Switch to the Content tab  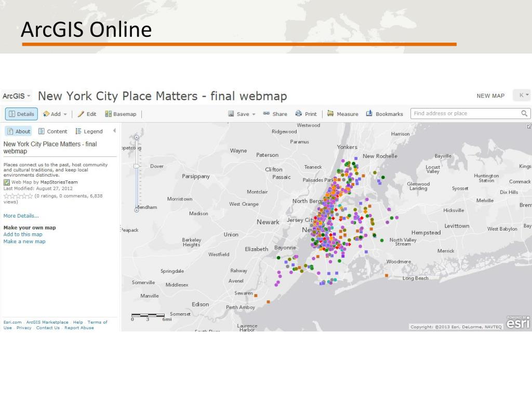pos(53,131)
